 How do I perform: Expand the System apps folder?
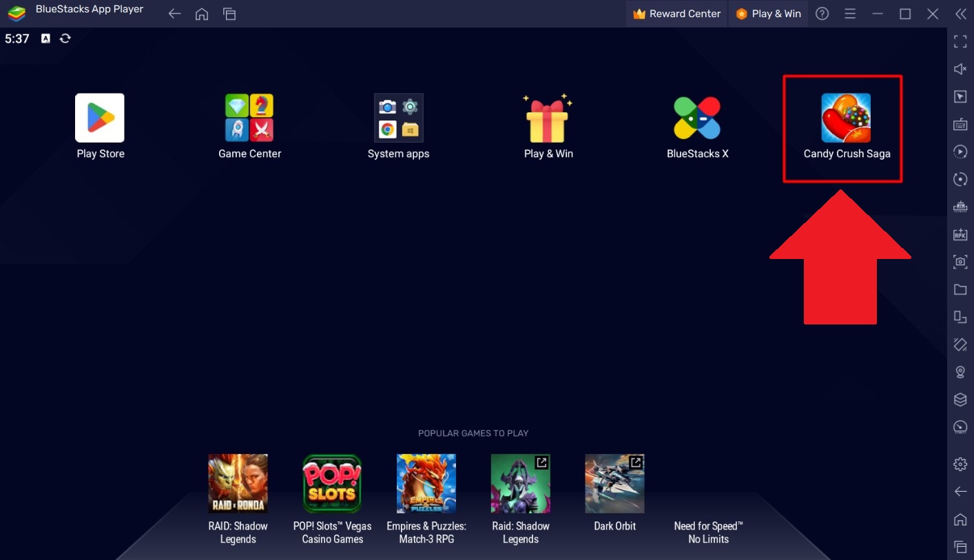pos(398,117)
